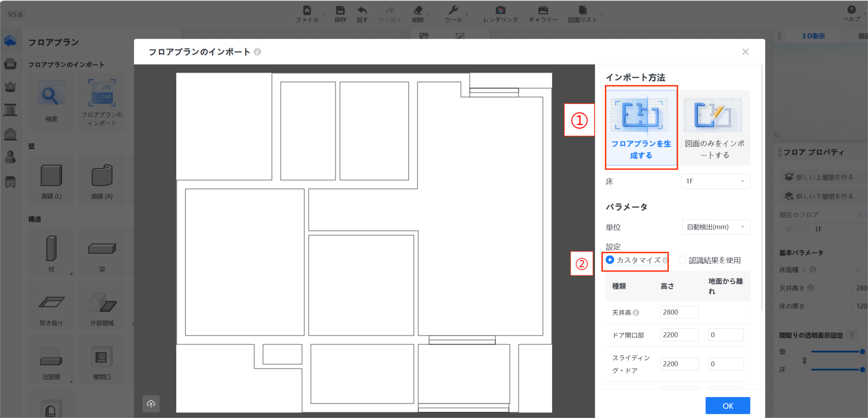The width and height of the screenshot is (868, 418).
Task: Open the floor plan house sidebar icon
Action: pyautogui.click(x=10, y=41)
